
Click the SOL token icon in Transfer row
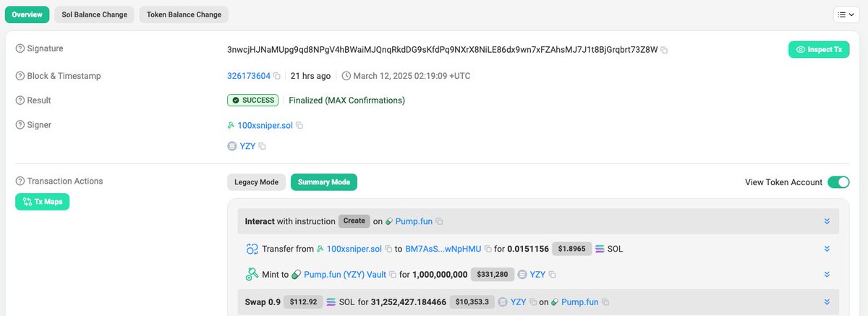599,249
